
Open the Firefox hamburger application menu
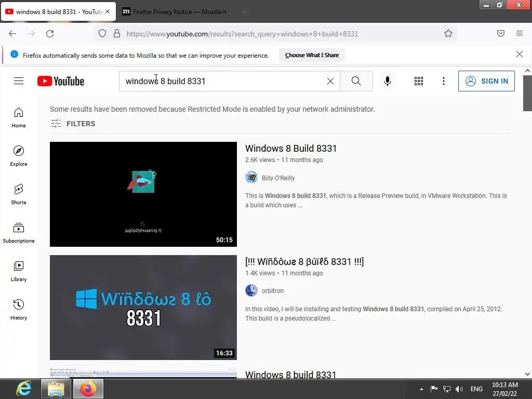(520, 33)
